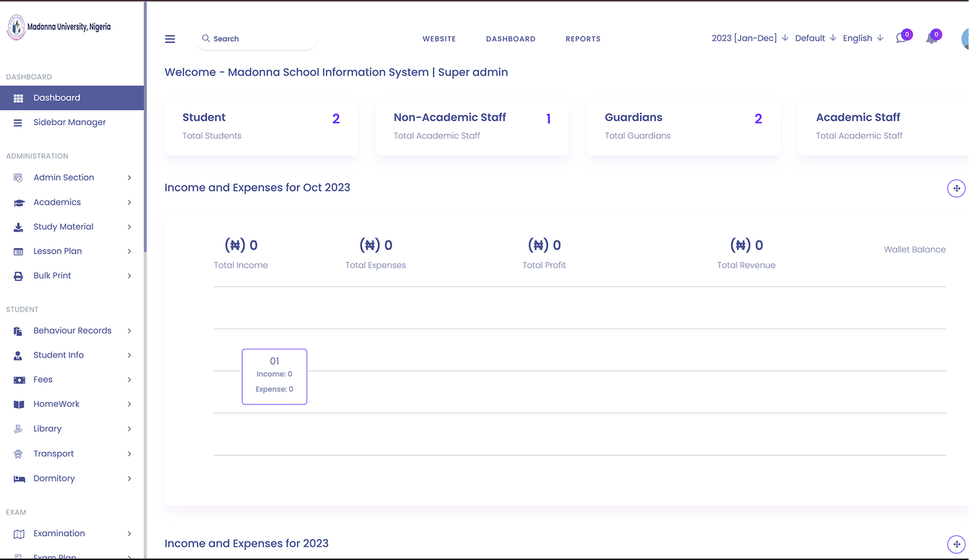Viewport: 969px width, 560px height.
Task: Open the chat messages icon
Action: click(901, 36)
